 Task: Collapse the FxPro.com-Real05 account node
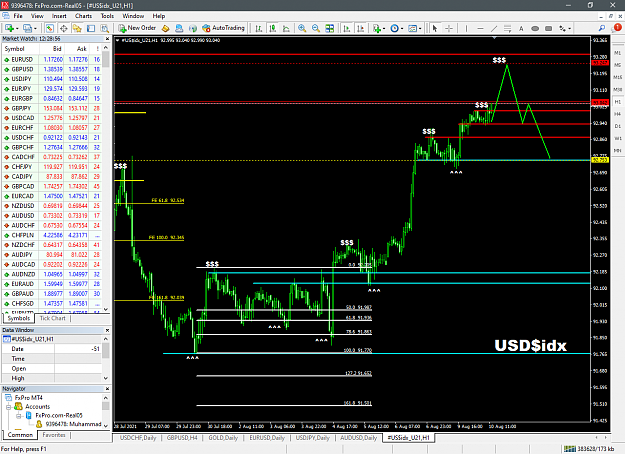point(19,416)
